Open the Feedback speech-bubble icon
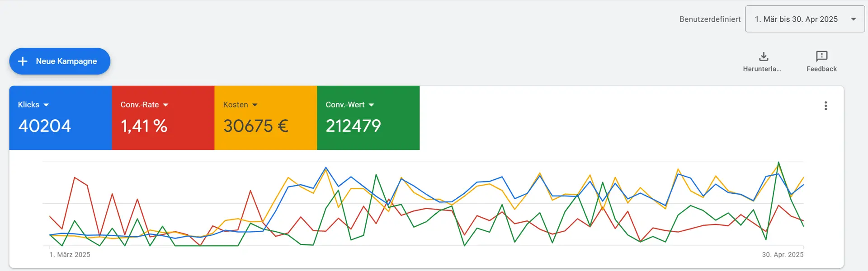Viewport: 868px width, 271px height. coord(821,56)
